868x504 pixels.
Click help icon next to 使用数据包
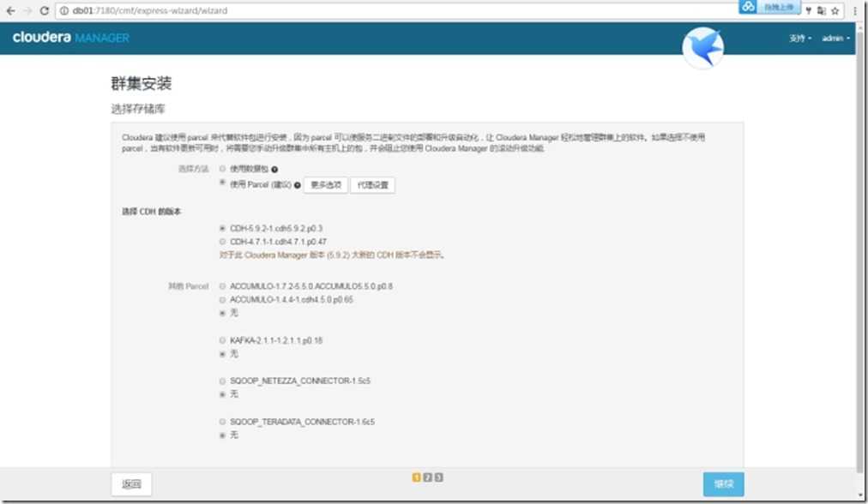[x=274, y=170]
